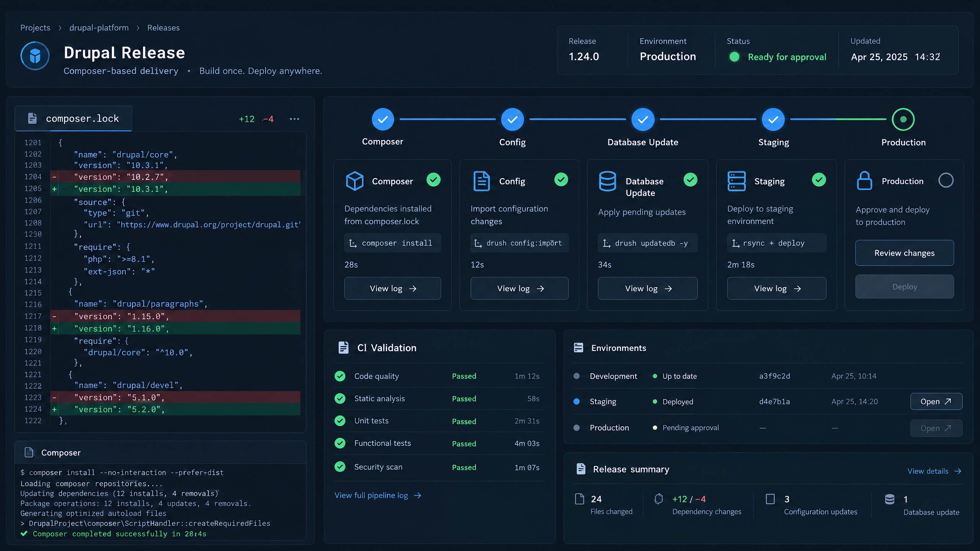Click the Environments panel icon
Screen dimensions: 980x551
pos(578,347)
